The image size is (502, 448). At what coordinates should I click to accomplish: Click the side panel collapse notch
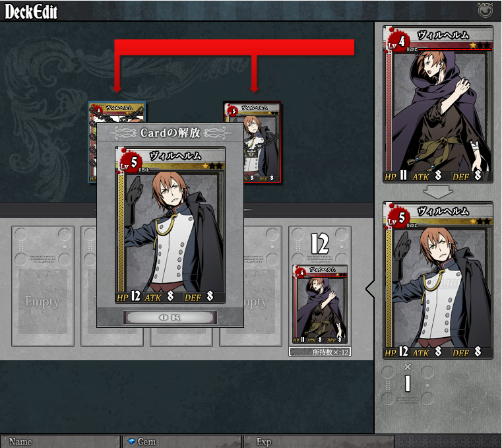370,289
